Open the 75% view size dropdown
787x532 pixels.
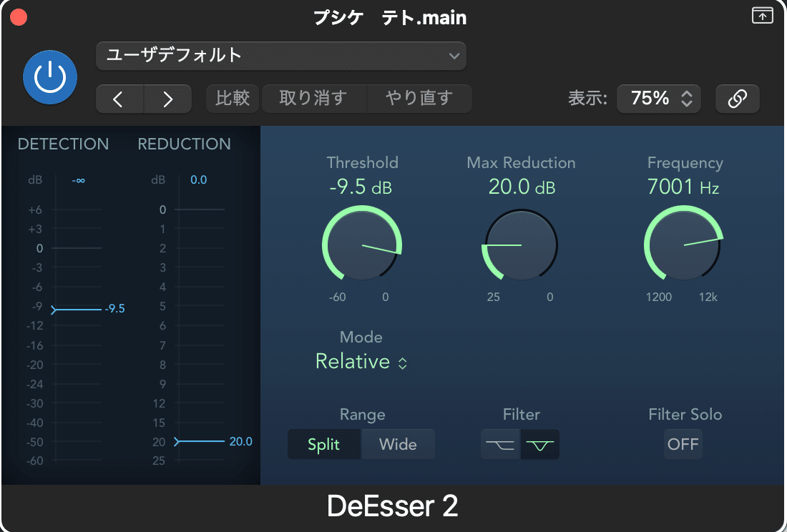pos(658,99)
